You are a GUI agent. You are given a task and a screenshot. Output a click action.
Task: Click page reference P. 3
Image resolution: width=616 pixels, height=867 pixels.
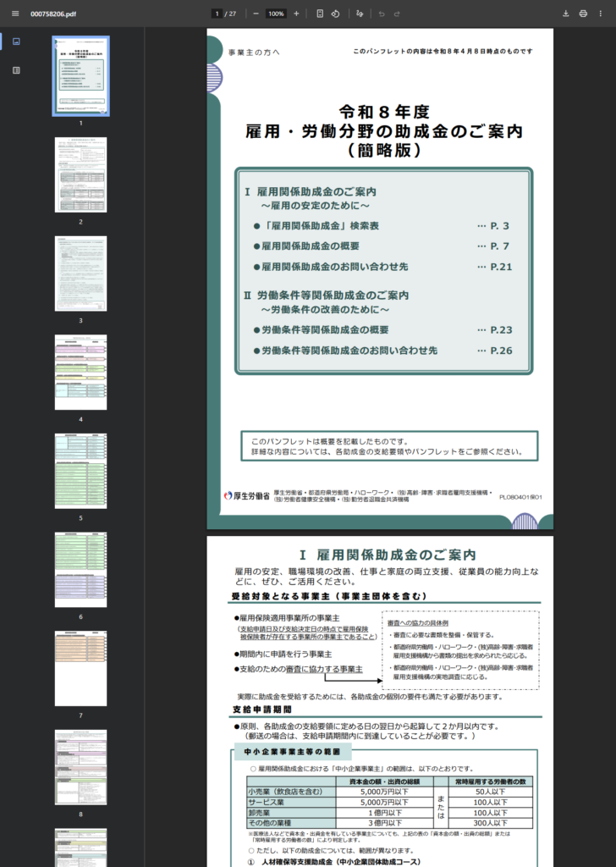(500, 225)
